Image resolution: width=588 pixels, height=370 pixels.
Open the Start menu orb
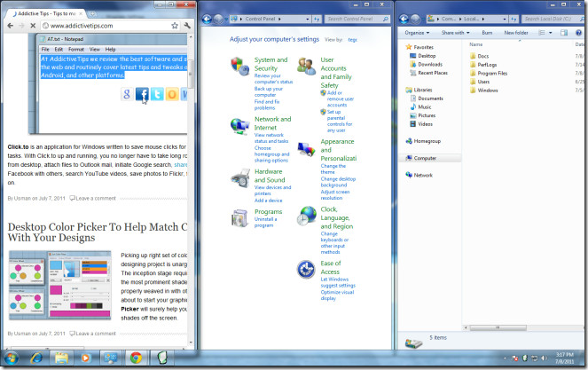pyautogui.click(x=11, y=358)
